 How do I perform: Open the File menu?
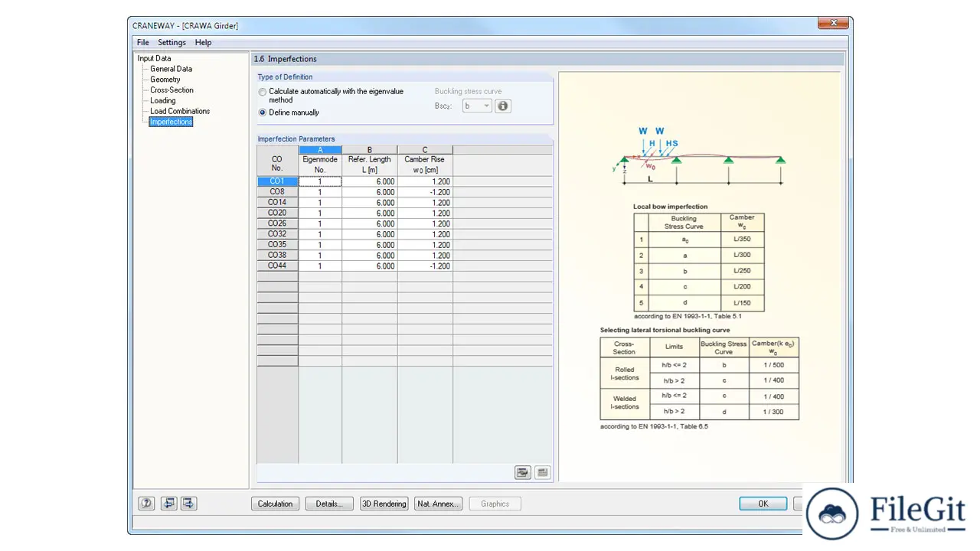tap(143, 43)
